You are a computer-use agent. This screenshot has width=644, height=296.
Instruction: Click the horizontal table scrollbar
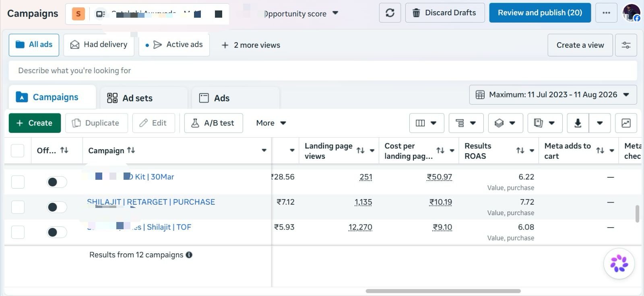click(x=443, y=291)
